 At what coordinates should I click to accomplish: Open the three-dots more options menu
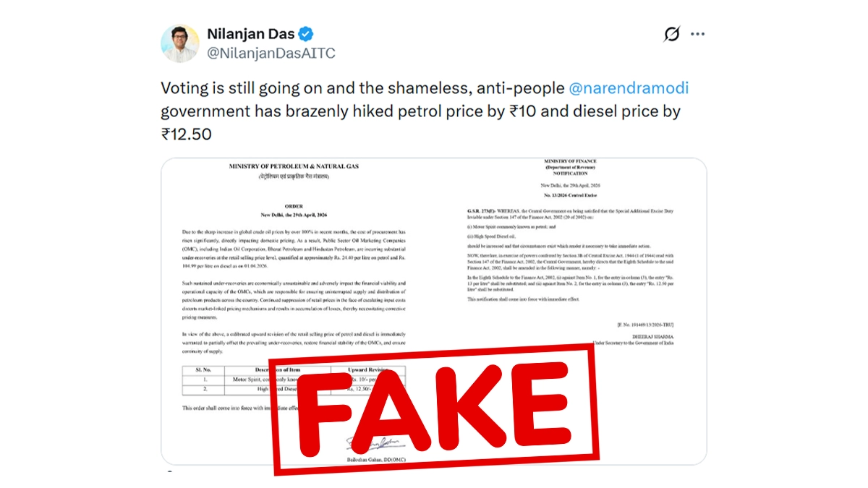pyautogui.click(x=697, y=34)
